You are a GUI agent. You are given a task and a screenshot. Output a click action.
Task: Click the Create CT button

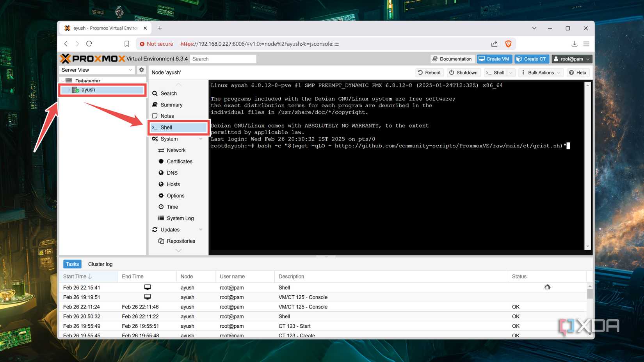pos(531,59)
